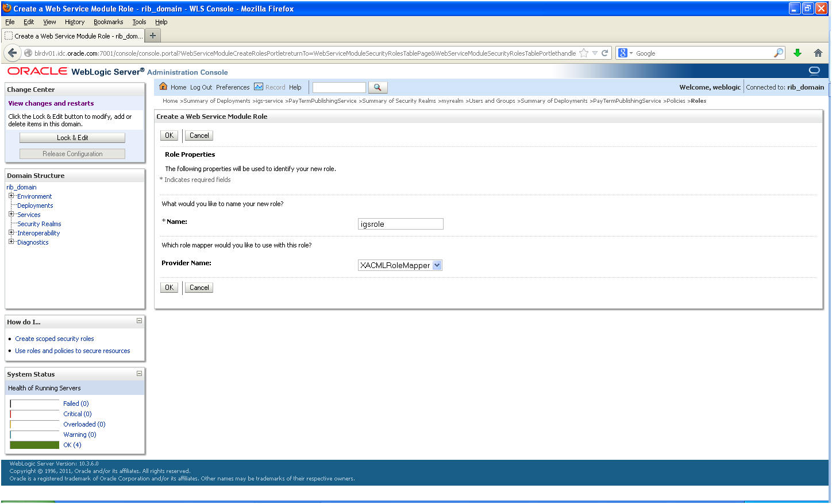This screenshot has height=504, width=832.
Task: Click Lock & Edit button
Action: coord(72,138)
